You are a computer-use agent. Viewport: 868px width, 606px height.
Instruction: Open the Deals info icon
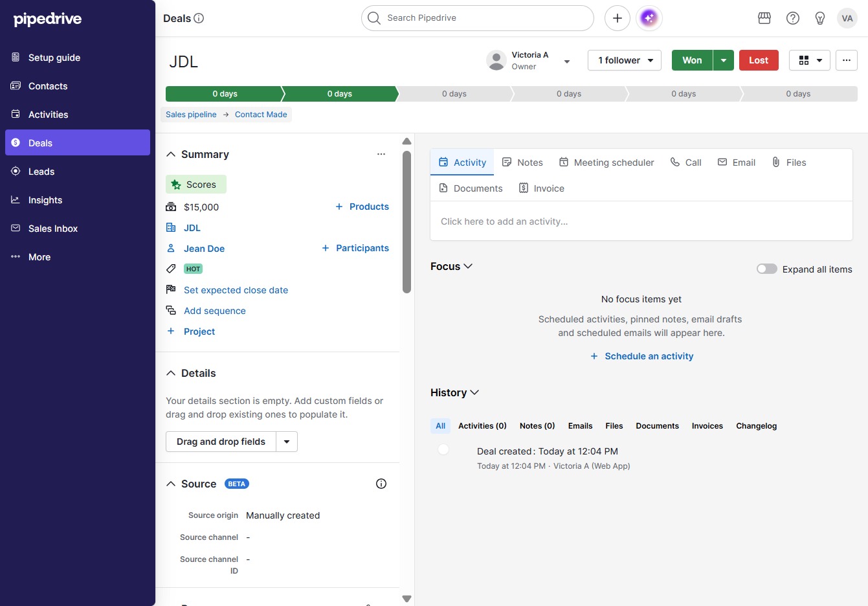pos(199,18)
